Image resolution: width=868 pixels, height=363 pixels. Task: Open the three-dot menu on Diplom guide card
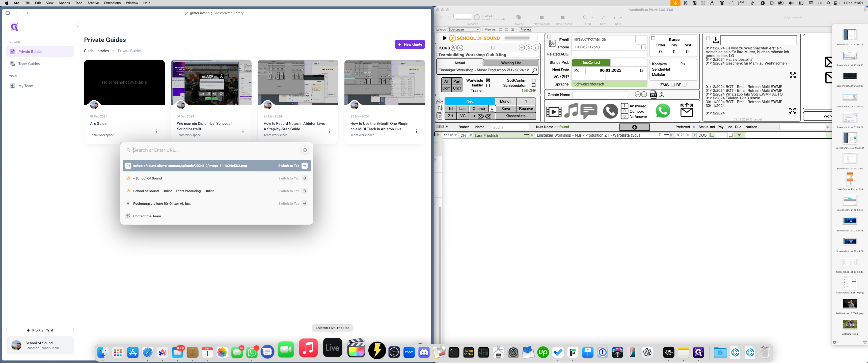243,131
